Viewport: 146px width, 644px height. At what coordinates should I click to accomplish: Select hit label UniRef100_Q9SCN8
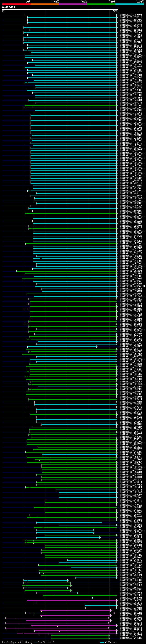131,70
